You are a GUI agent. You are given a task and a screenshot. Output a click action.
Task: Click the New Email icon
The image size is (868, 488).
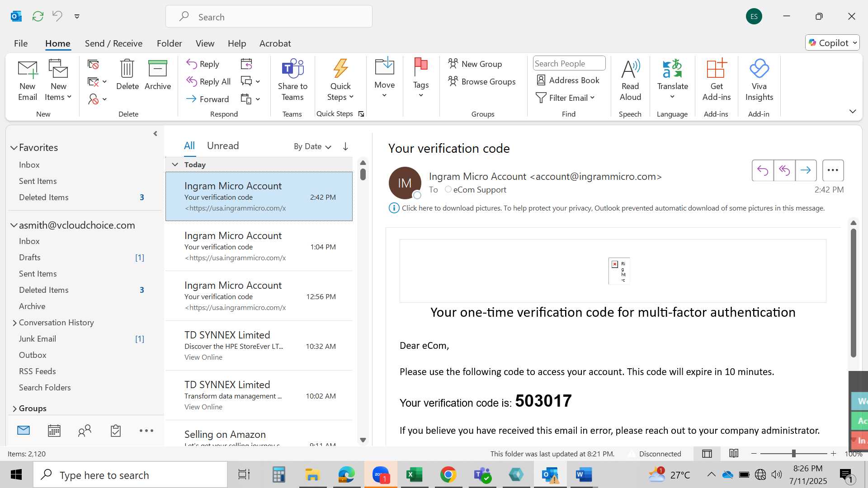pyautogui.click(x=28, y=80)
